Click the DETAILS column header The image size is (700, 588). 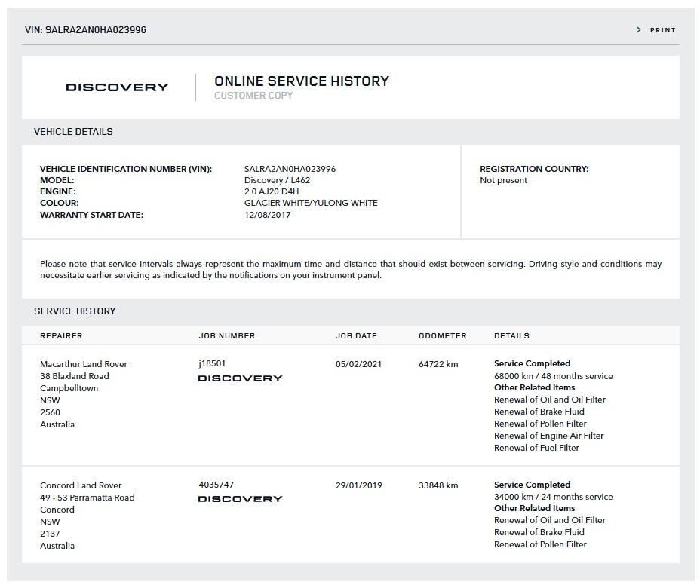[511, 336]
